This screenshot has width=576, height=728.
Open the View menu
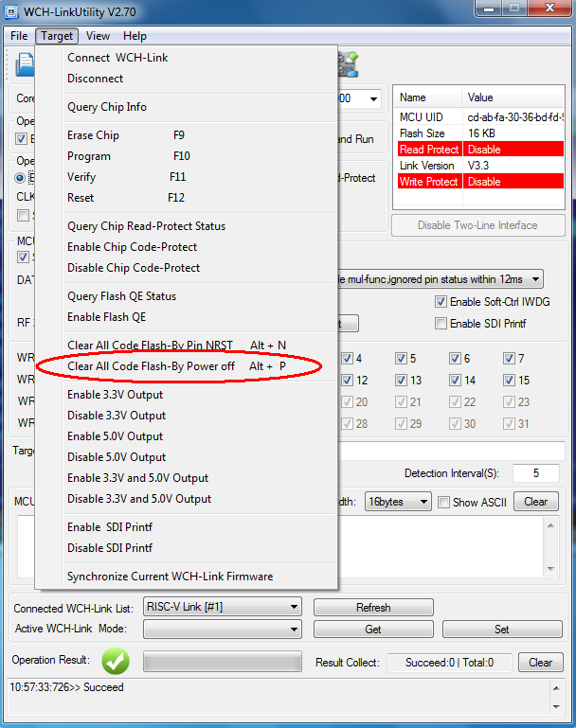98,36
